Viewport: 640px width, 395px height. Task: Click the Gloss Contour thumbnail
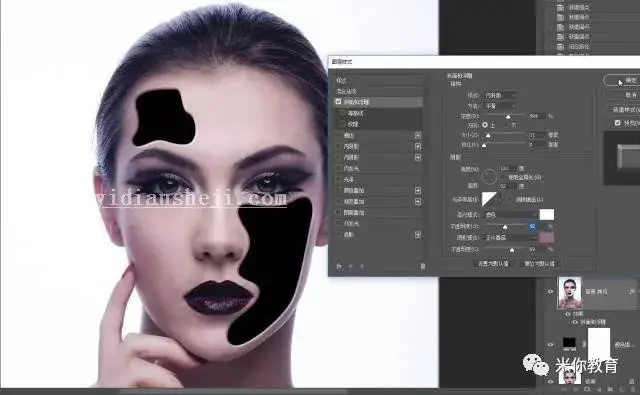(x=489, y=199)
